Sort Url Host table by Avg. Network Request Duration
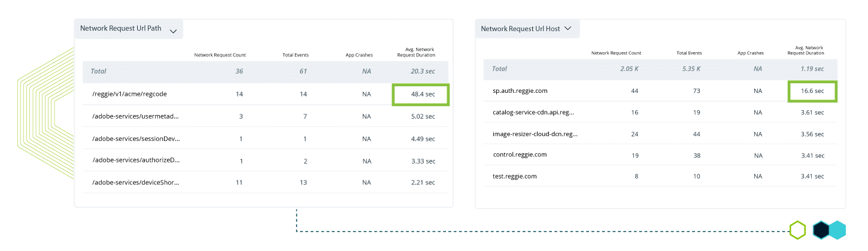Image resolution: width=868 pixels, height=251 pixels. pyautogui.click(x=806, y=50)
